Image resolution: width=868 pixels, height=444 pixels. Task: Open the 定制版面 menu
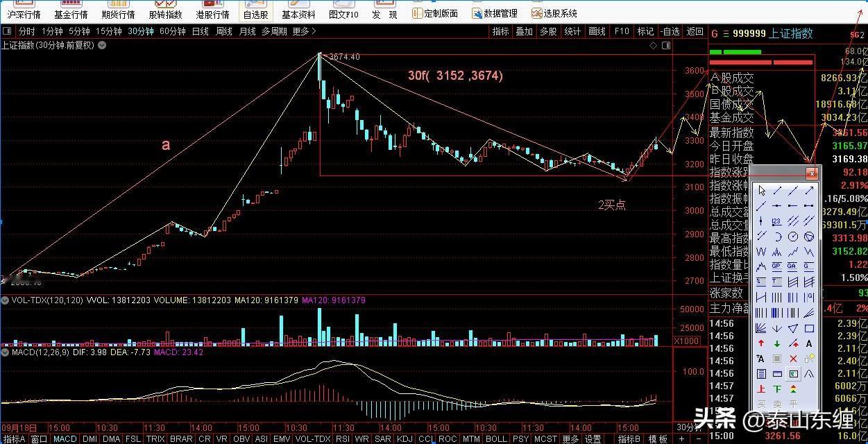pyautogui.click(x=435, y=13)
